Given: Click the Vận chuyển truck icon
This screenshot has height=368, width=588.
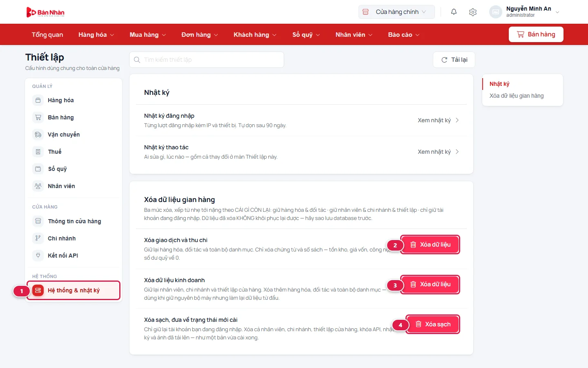Looking at the screenshot, I should 38,135.
